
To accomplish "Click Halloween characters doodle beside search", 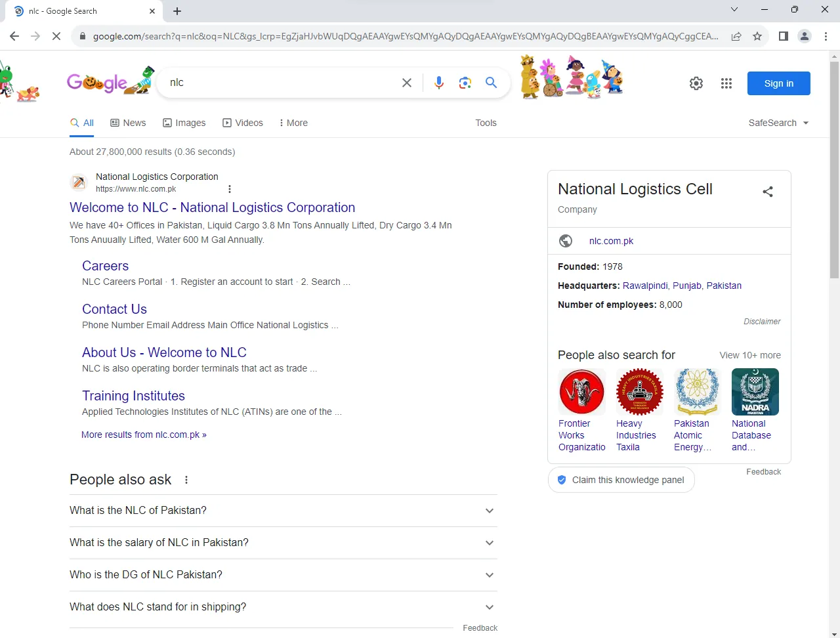I will 571,77.
